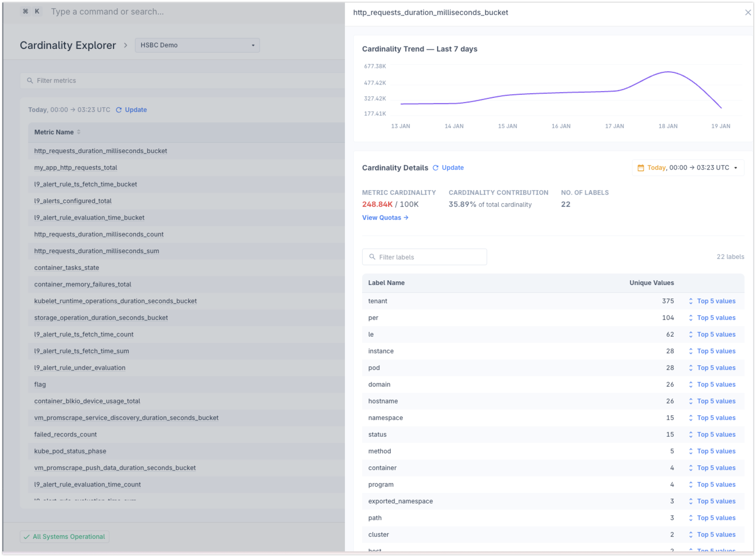Click the sort chevrons beside tenant's Top 5 values

[690, 301]
